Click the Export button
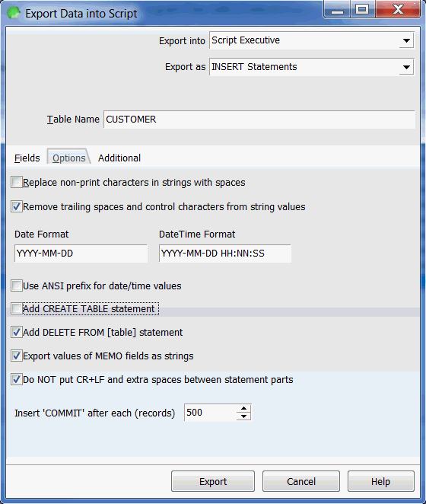426x504 pixels. 213,481
